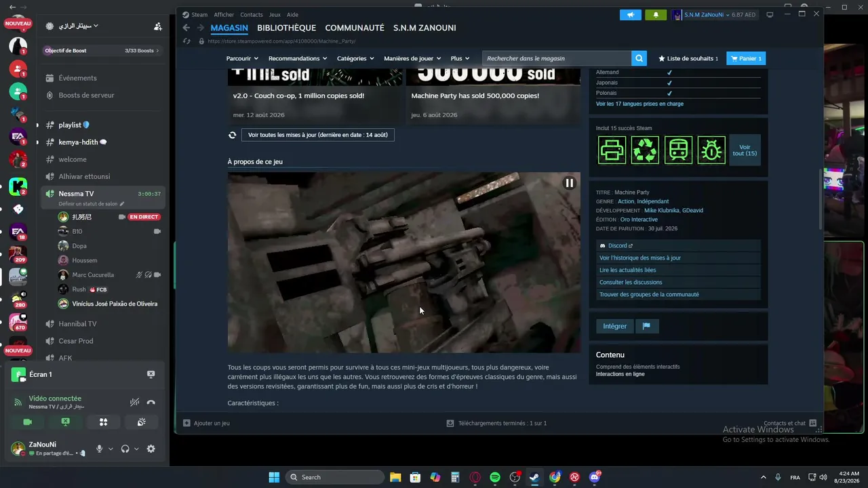868x488 pixels.
Task: Flag this game with the flag button
Action: (x=646, y=326)
